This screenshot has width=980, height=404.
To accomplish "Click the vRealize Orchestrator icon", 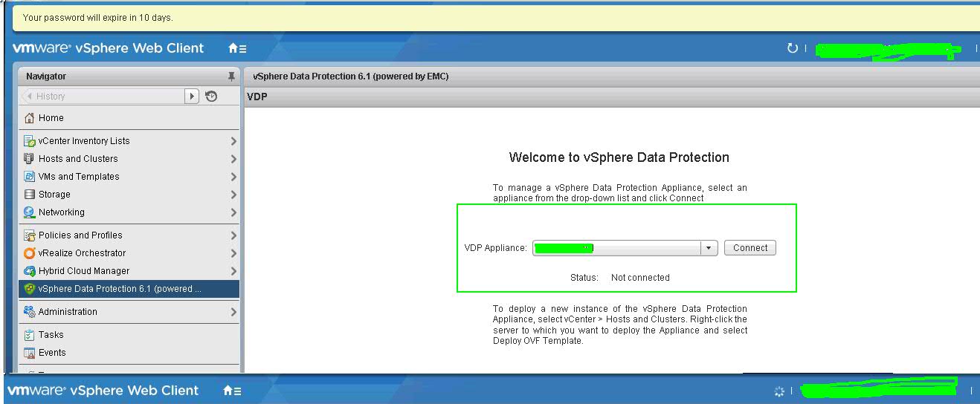I will click(30, 253).
